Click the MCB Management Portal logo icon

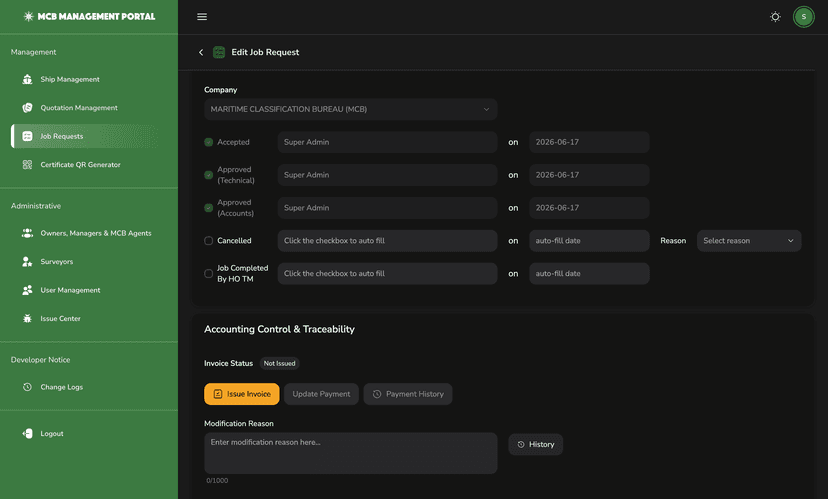click(x=29, y=16)
